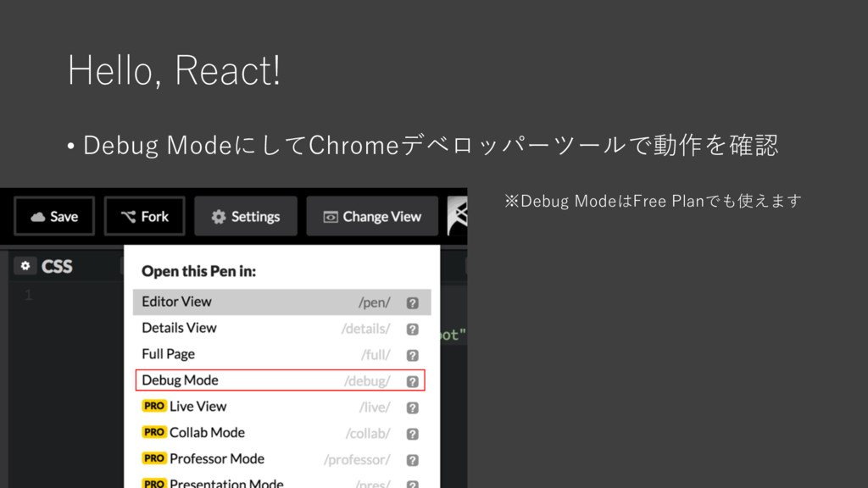Select Details View menu entry
Screen dimensions: 868x488
pyautogui.click(x=281, y=328)
